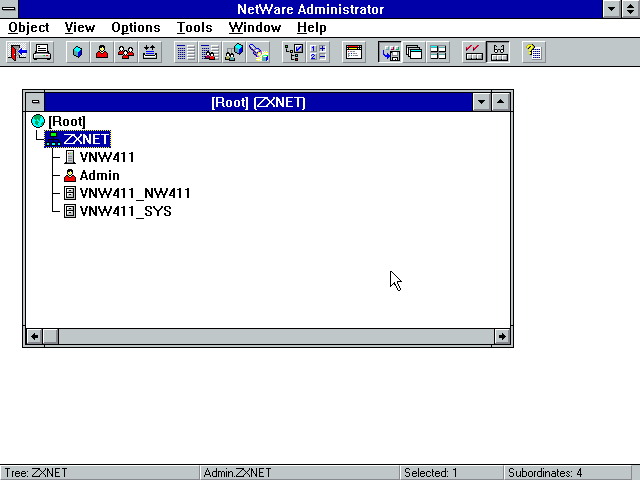This screenshot has height=480, width=640.
Task: Click the create User toolbar icon
Action: tap(102, 52)
